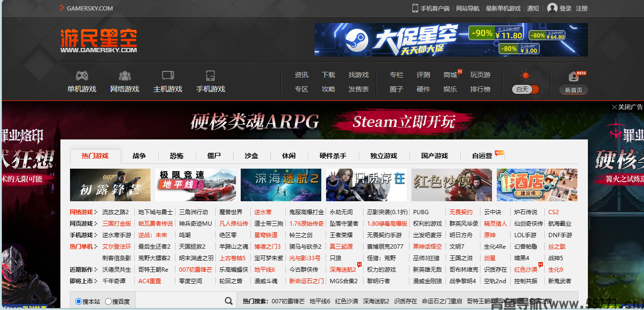
Task: Open the 赛博朋克2077 game link
Action: (x=385, y=246)
